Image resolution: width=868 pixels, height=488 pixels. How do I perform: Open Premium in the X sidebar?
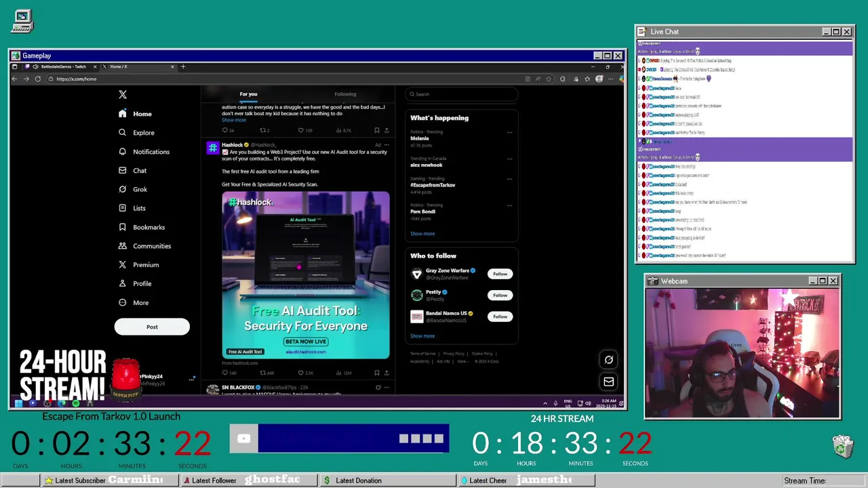tap(138, 265)
